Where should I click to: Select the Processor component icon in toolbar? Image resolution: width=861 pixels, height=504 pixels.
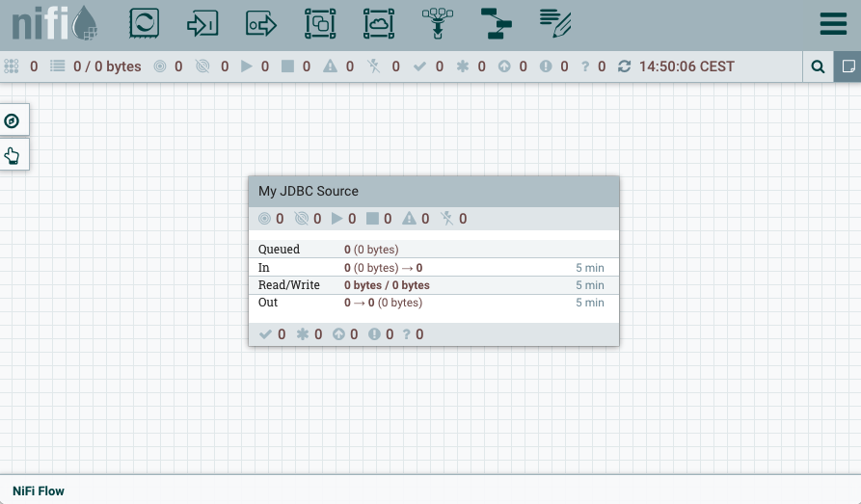144,24
